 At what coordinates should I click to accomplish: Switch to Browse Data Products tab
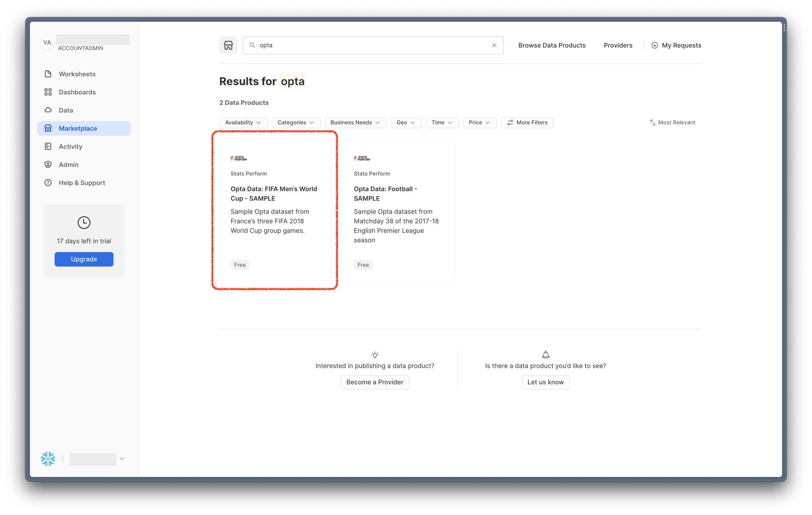pos(552,45)
